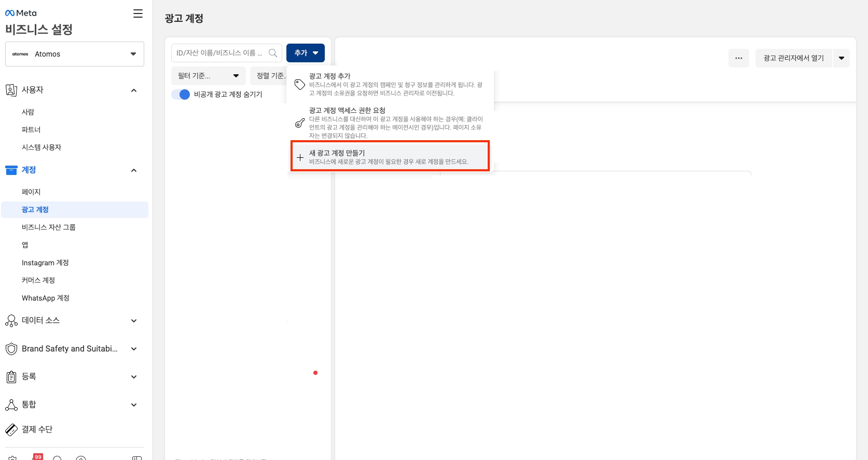Click the tag icon for 광고 계정 추가
Image resolution: width=868 pixels, height=460 pixels.
(x=300, y=85)
